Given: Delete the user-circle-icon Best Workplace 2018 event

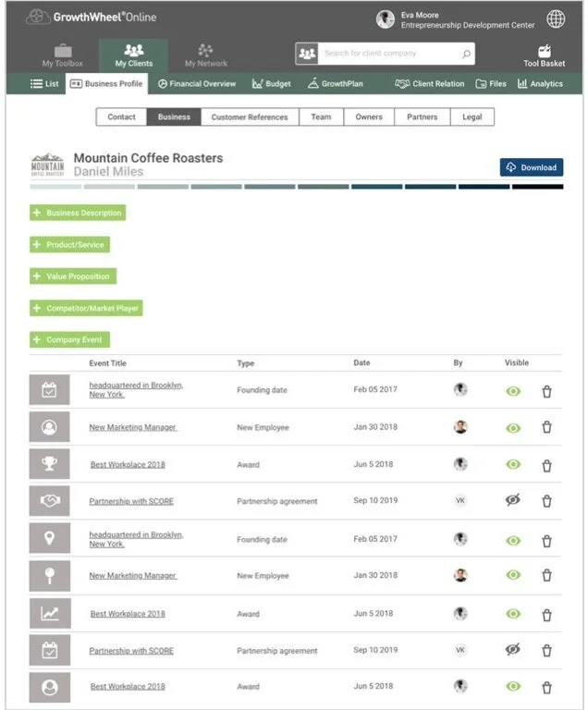Looking at the screenshot, I should pos(546,688).
